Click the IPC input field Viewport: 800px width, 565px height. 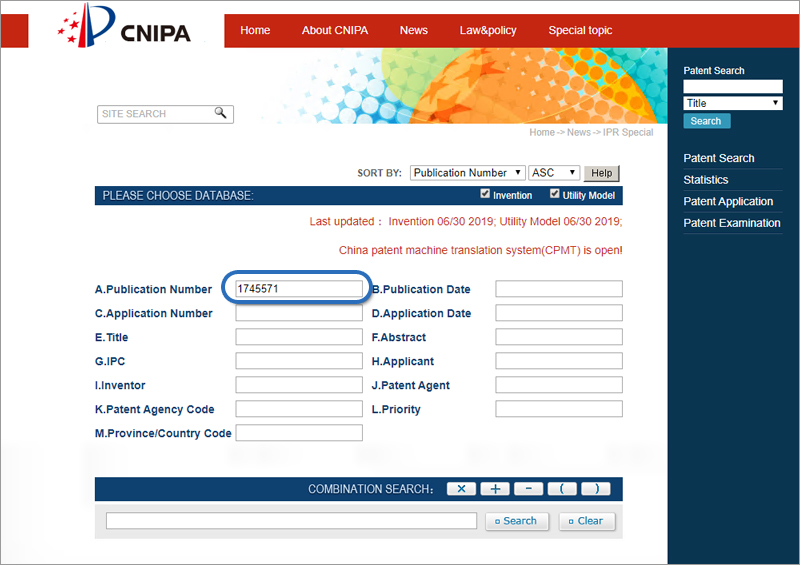299,361
